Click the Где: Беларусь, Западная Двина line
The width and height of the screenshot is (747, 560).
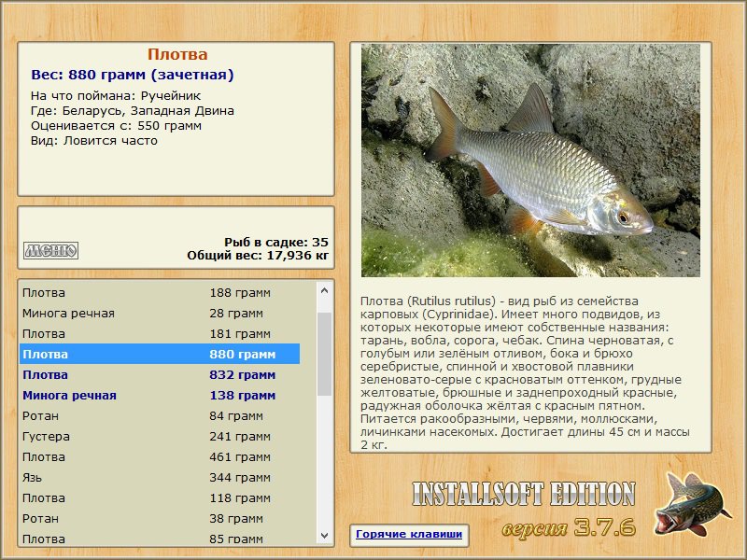pyautogui.click(x=133, y=111)
